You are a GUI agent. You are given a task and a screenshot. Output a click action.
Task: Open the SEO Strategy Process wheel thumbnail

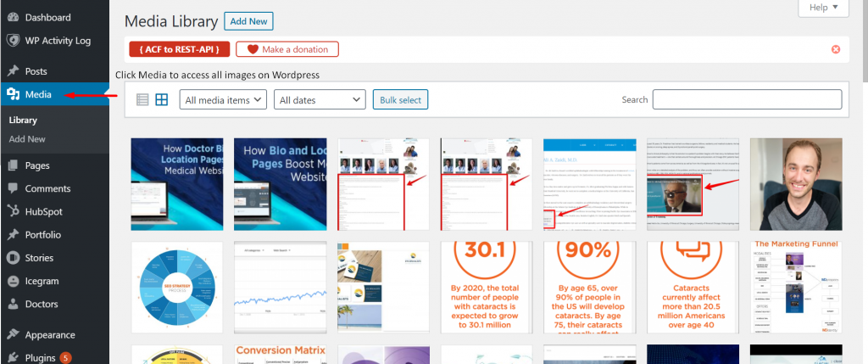(x=177, y=288)
